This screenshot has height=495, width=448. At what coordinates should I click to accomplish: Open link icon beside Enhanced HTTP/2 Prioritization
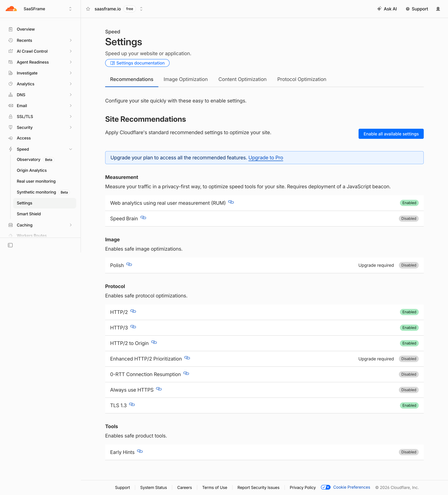(187, 358)
